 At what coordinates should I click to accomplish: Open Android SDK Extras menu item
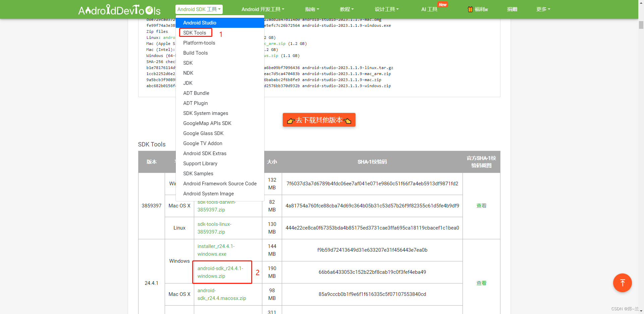pos(220,153)
